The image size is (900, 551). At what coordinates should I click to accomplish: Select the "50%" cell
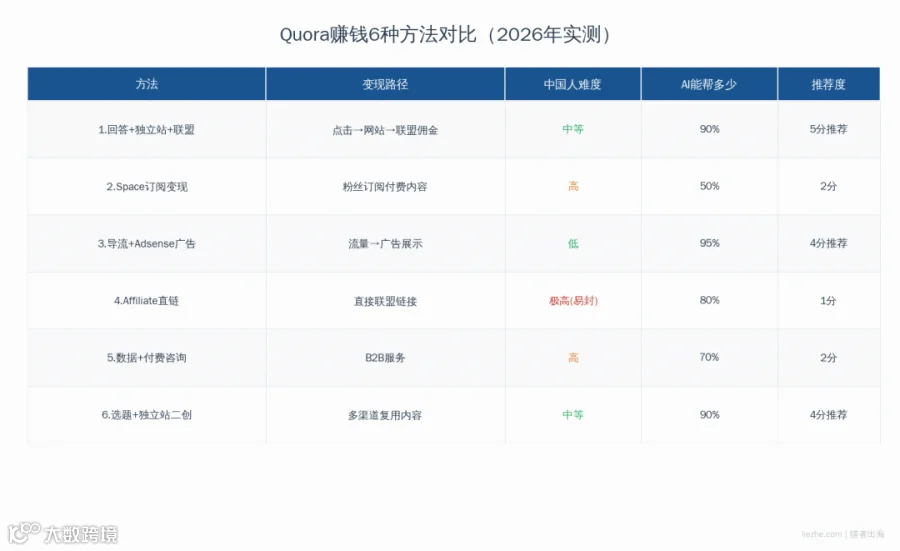point(709,186)
